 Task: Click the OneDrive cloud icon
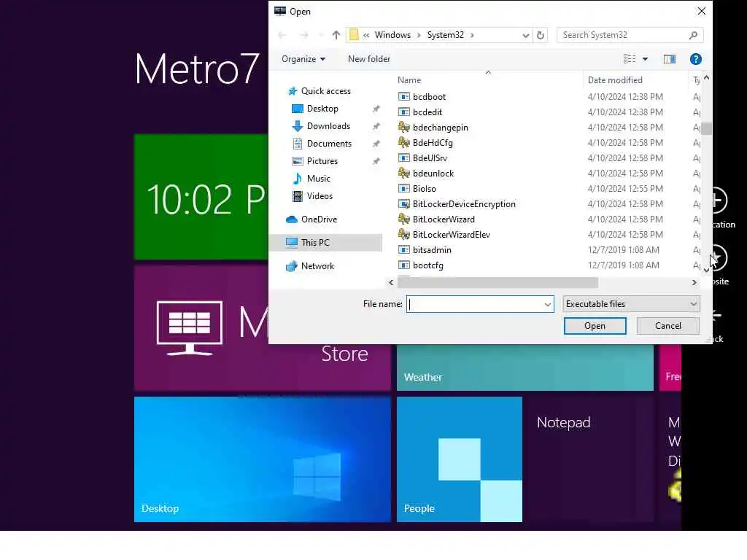[x=292, y=219]
